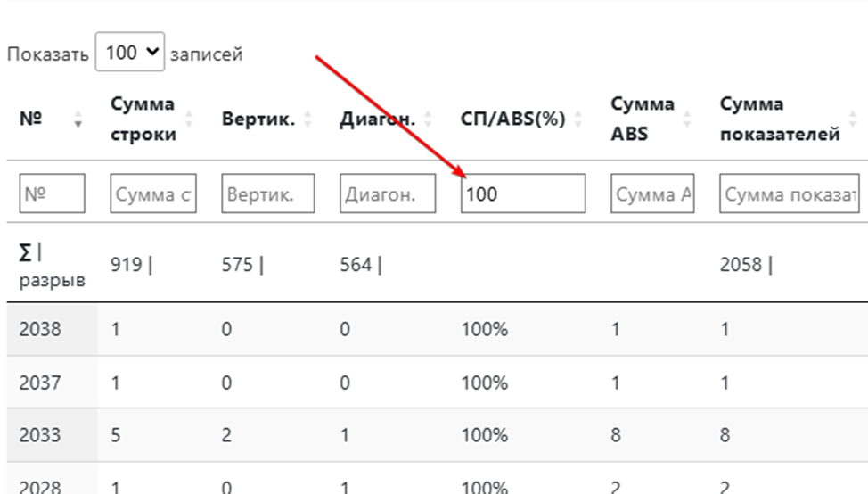Focus the Диагон. filter field

click(388, 193)
